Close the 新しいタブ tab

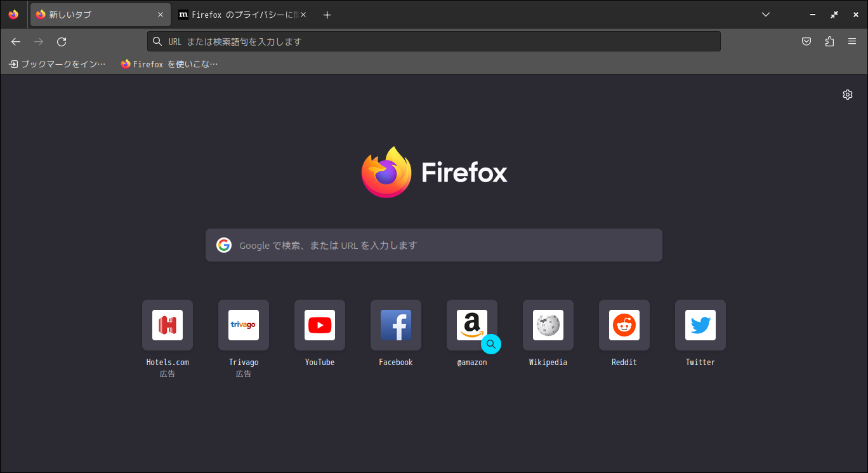[161, 15]
